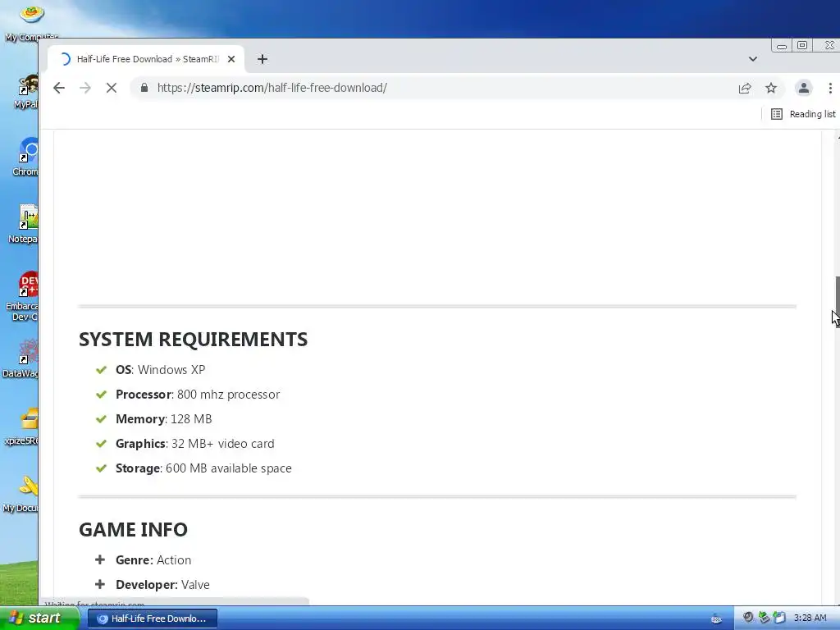Click the Genre plus icon
The width and height of the screenshot is (840, 630).
(100, 559)
